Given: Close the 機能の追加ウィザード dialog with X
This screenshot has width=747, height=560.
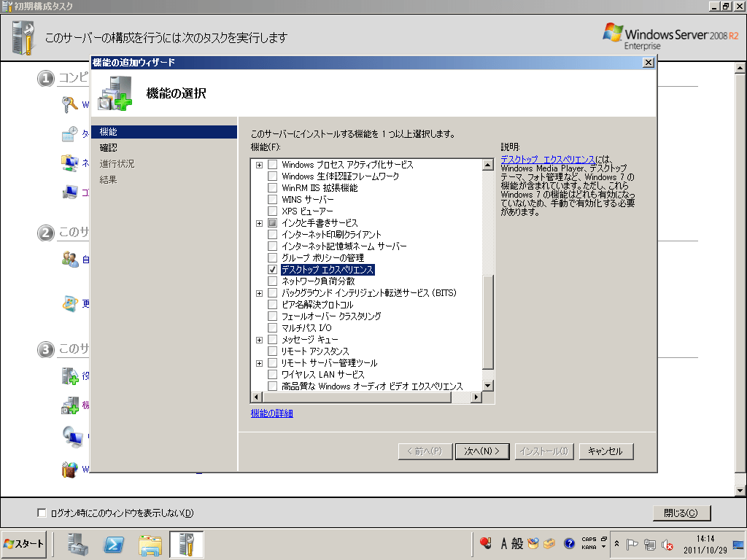Looking at the screenshot, I should (648, 63).
